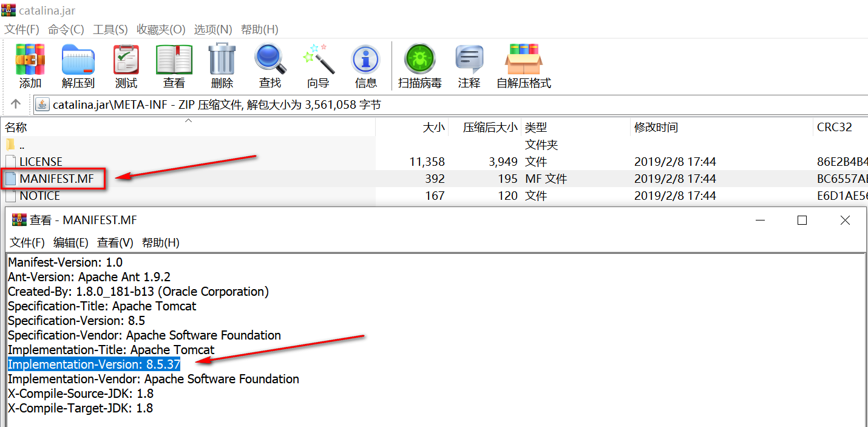Screen dimensions: 868x427
Task: Open 查看(V) menu in viewer window
Action: tap(115, 242)
